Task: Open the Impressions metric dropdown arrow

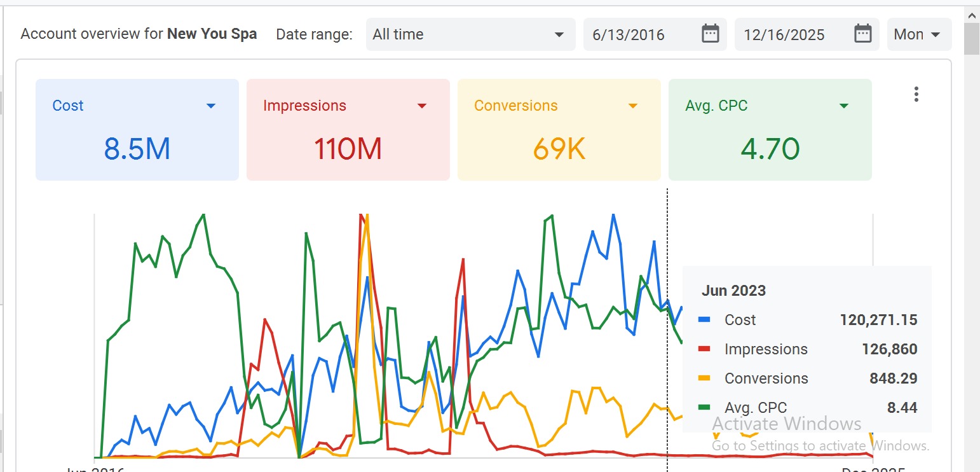Action: [422, 106]
